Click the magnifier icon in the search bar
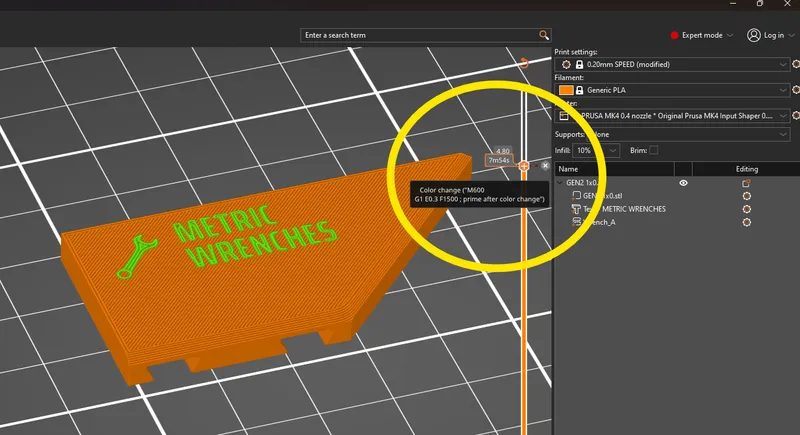The width and height of the screenshot is (800, 435). [543, 35]
